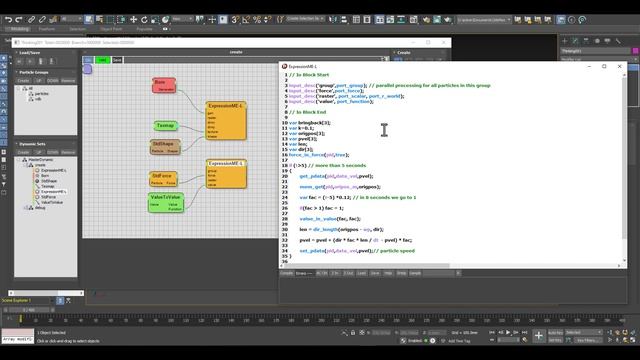Select the Rotate tool icon
Image resolution: width=640 pixels, height=360 pixels.
pos(144,19)
